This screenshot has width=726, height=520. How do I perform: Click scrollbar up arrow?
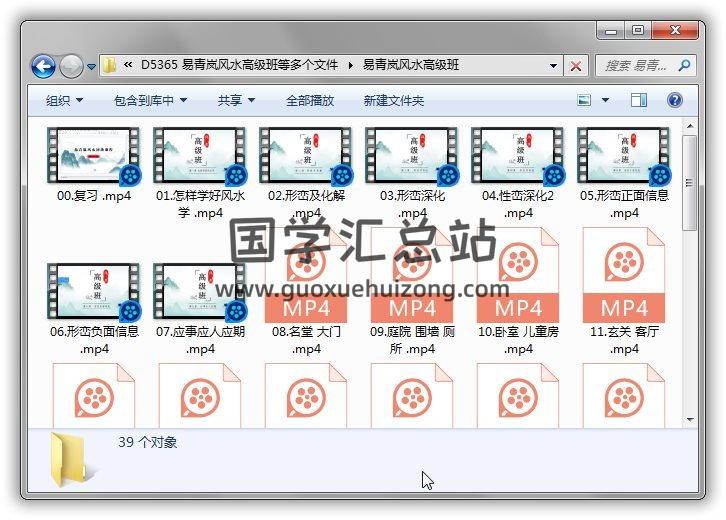[690, 126]
